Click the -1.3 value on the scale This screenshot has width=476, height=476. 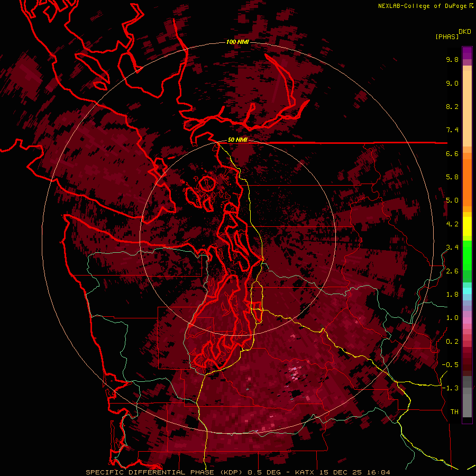tap(450, 388)
